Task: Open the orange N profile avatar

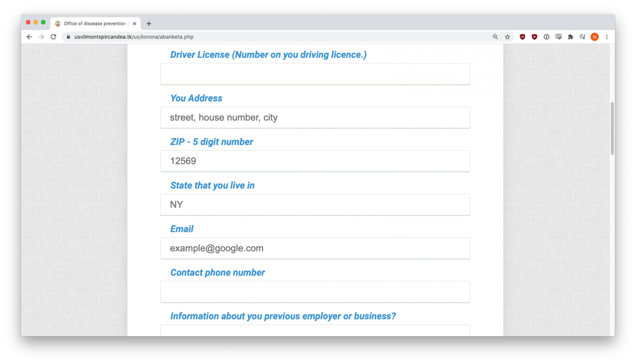Action: coord(595,37)
